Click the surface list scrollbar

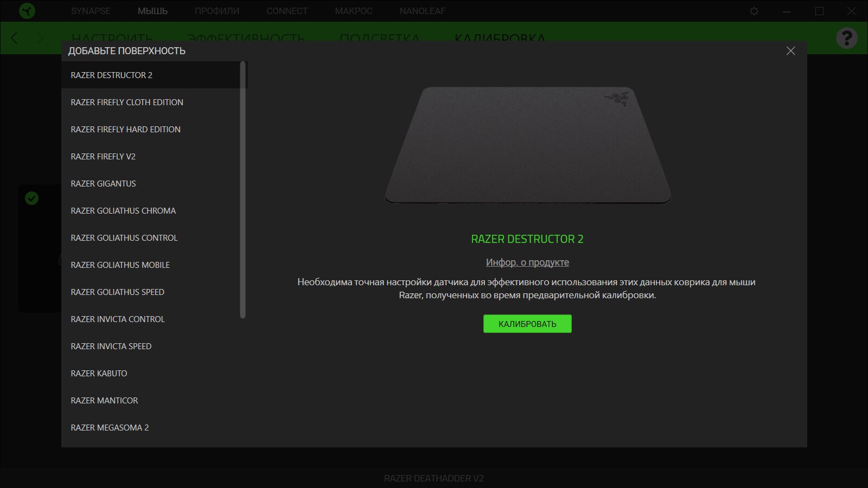coord(242,190)
